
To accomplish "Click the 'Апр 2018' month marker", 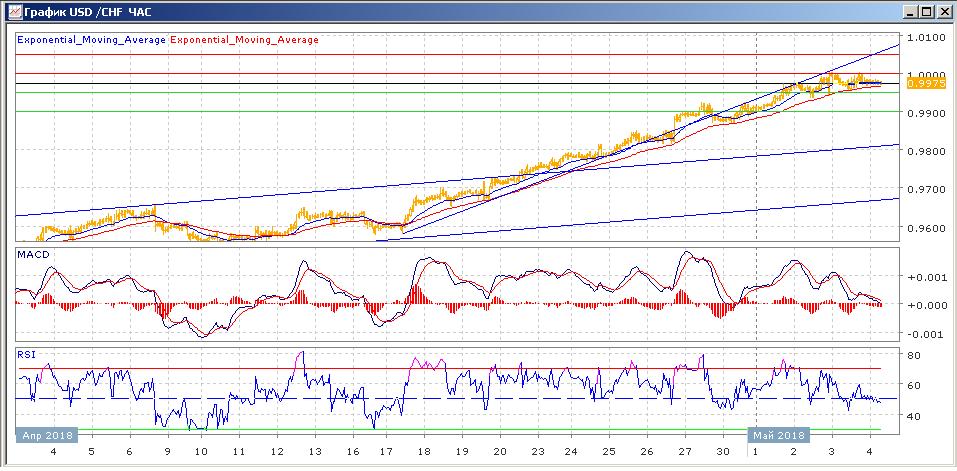I will pos(47,435).
